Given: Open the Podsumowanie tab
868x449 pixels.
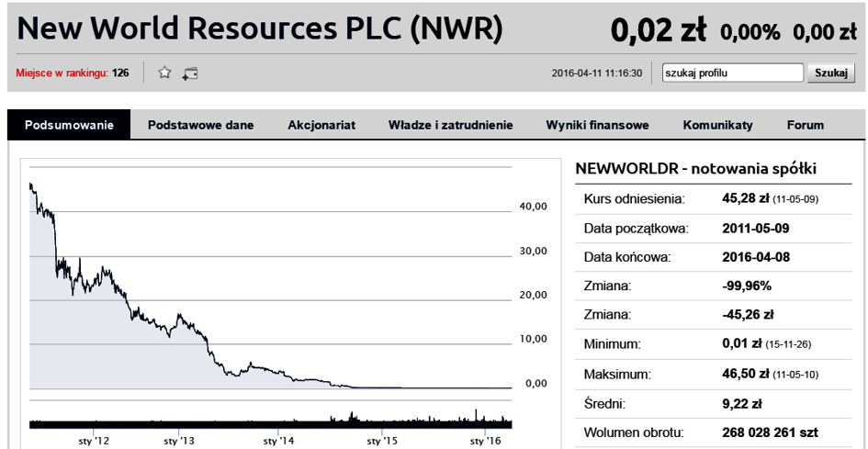Looking at the screenshot, I should 69,125.
